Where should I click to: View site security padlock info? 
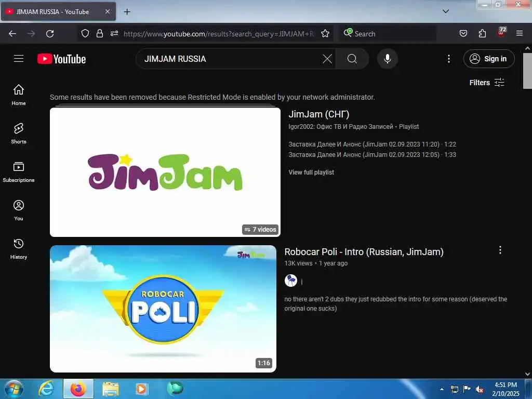[99, 33]
